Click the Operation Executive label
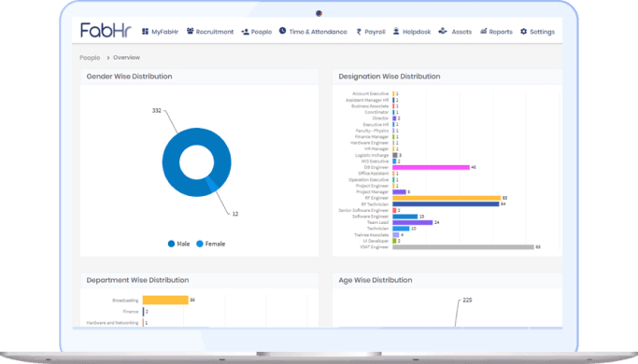Screen dimensions: 638x364 coord(369,180)
